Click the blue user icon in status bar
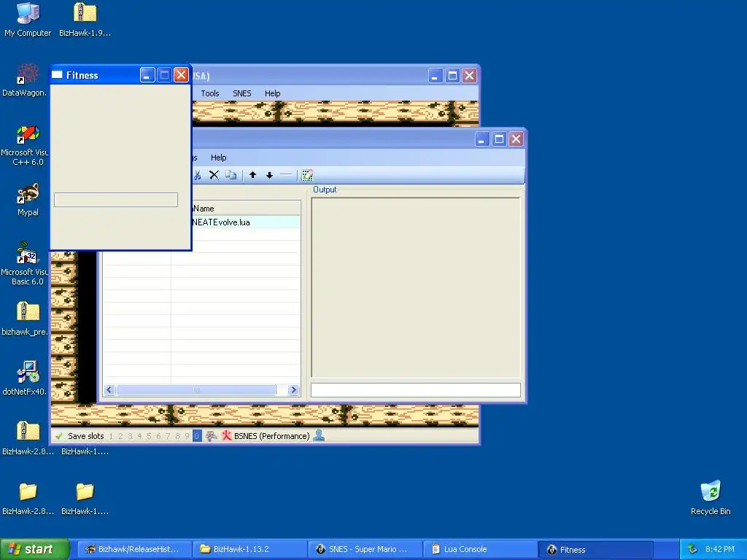Viewport: 747px width, 560px height. click(x=319, y=435)
